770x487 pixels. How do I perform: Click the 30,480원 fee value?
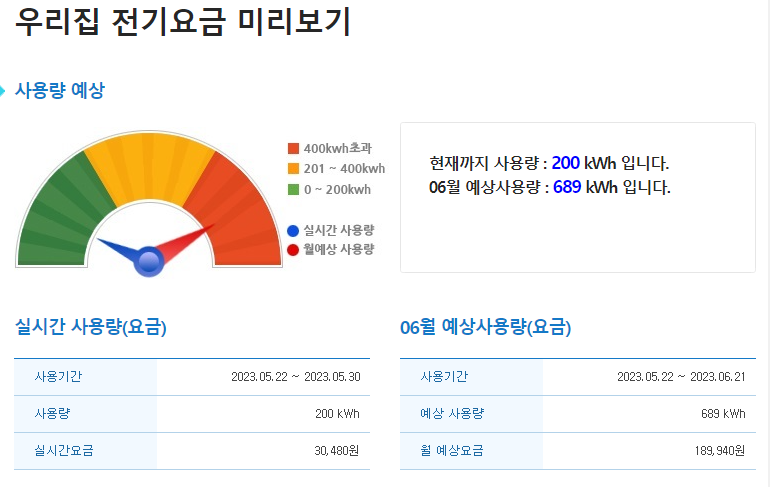[337, 451]
